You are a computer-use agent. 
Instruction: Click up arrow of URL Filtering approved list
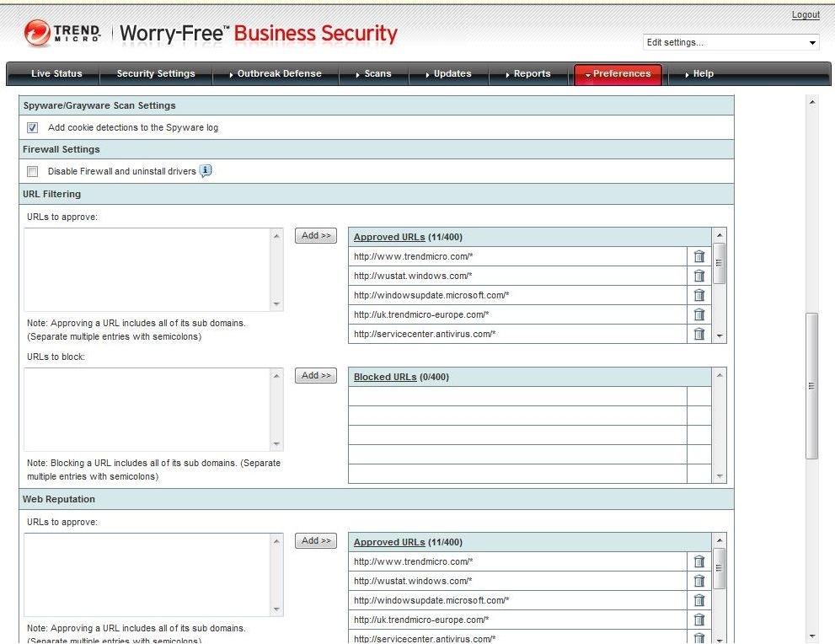click(720, 235)
